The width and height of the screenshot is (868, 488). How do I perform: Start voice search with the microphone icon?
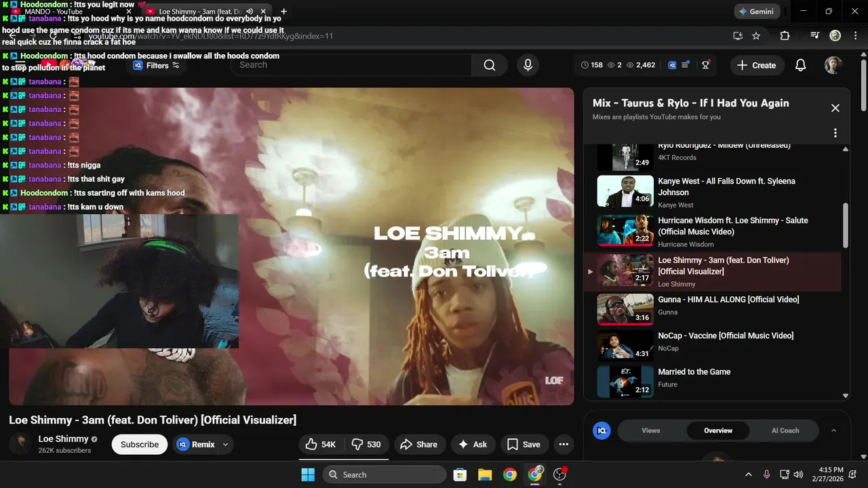point(528,65)
